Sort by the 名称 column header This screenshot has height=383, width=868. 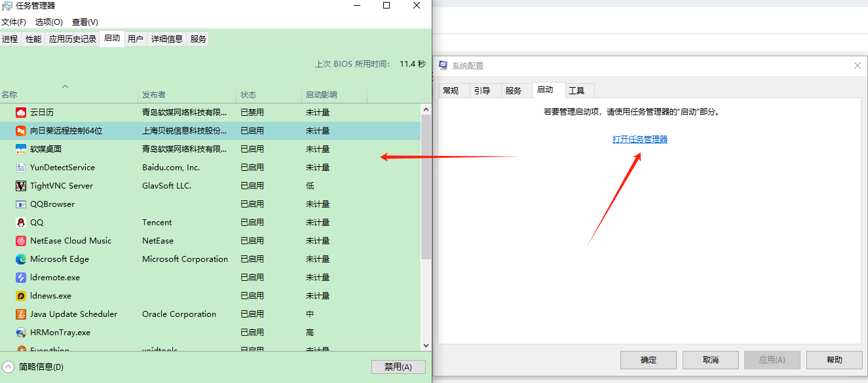point(69,94)
